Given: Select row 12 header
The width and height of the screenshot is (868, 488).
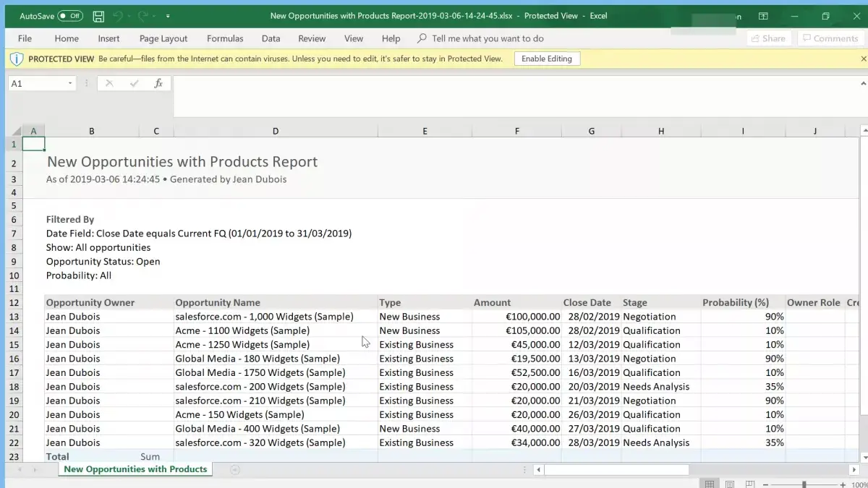Looking at the screenshot, I should 14,303.
